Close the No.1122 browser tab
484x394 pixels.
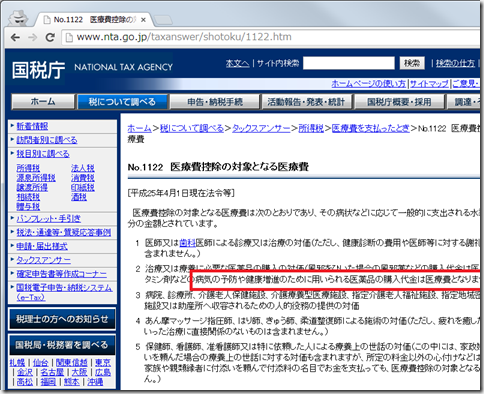pos(143,20)
